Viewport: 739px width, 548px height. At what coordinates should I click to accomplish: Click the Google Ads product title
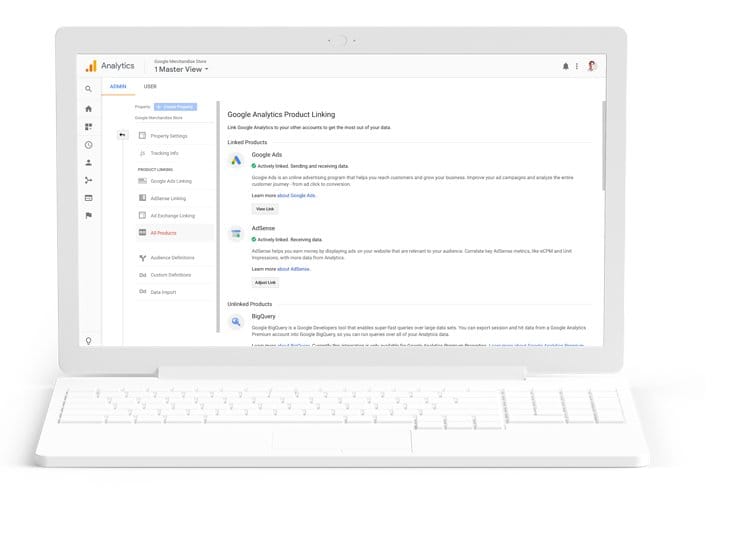click(266, 155)
